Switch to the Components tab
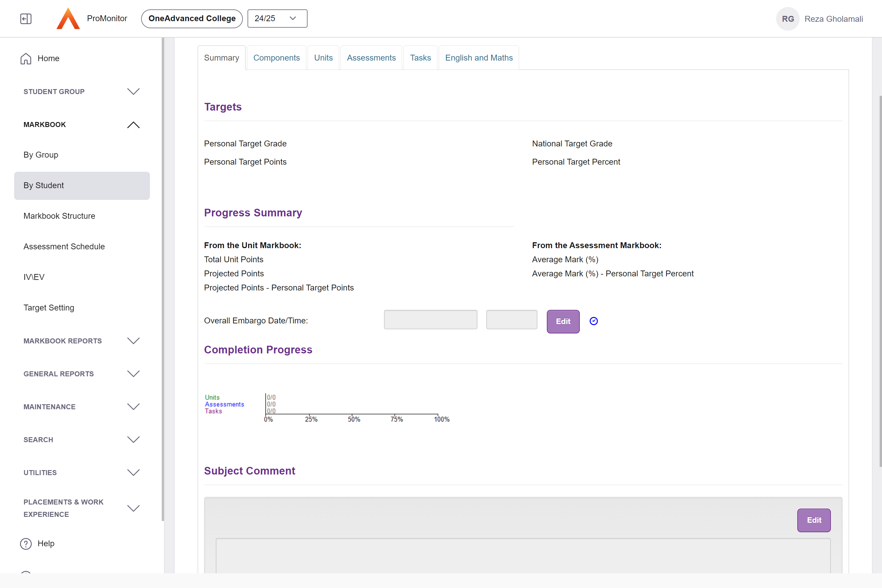This screenshot has height=588, width=882. point(276,58)
